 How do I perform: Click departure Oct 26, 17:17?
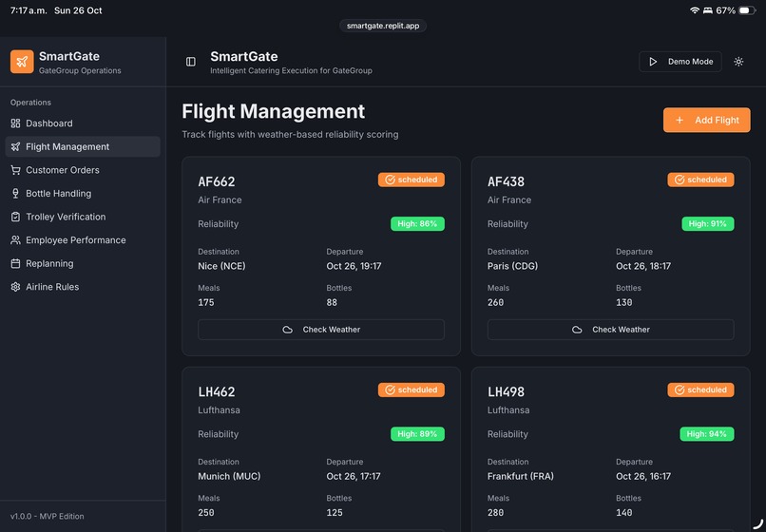tap(354, 476)
